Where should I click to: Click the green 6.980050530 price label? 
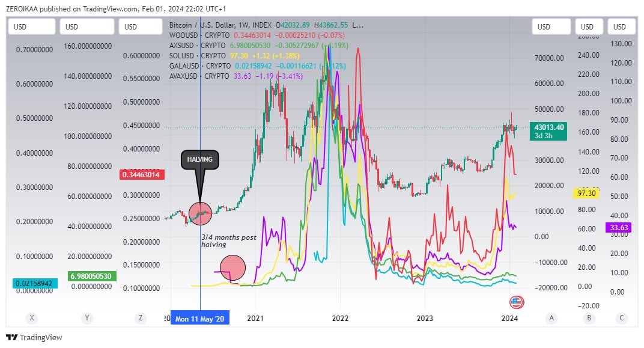[x=91, y=276]
